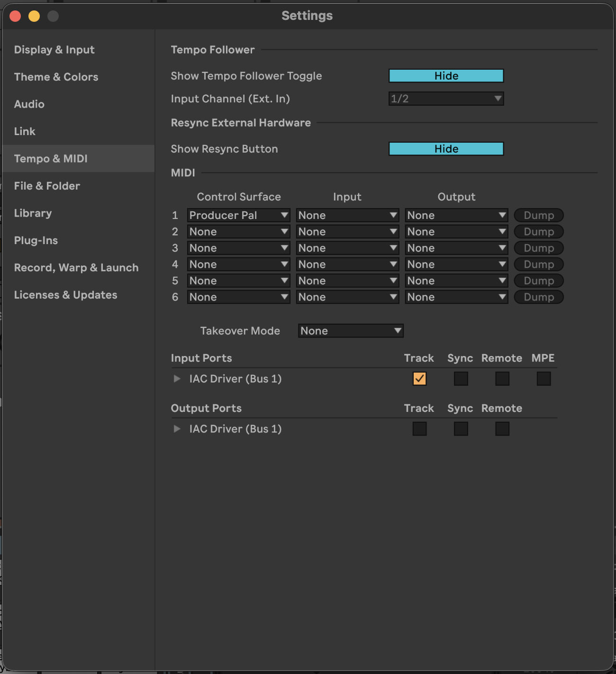Enable Sync for IAC Driver input port
This screenshot has width=616, height=674.
point(461,379)
